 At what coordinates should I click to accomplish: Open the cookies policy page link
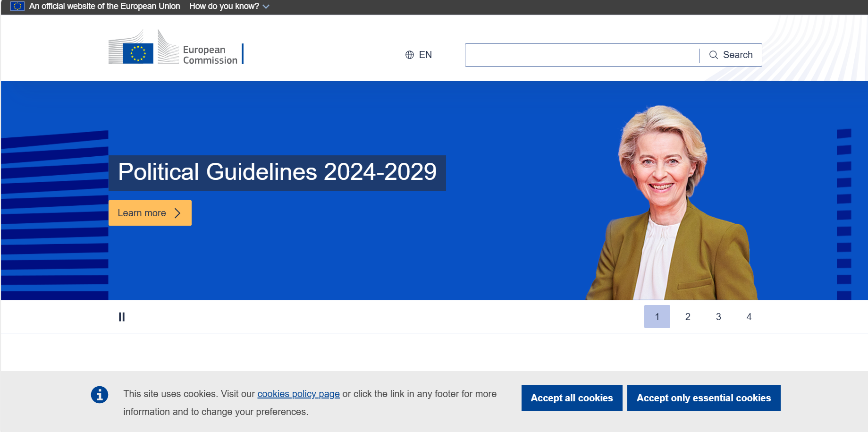[298, 394]
